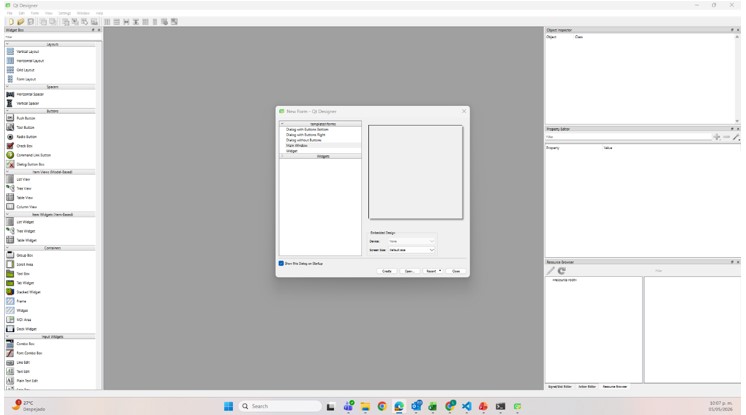
Task: Select the Scroll Area container icon
Action: [10, 264]
